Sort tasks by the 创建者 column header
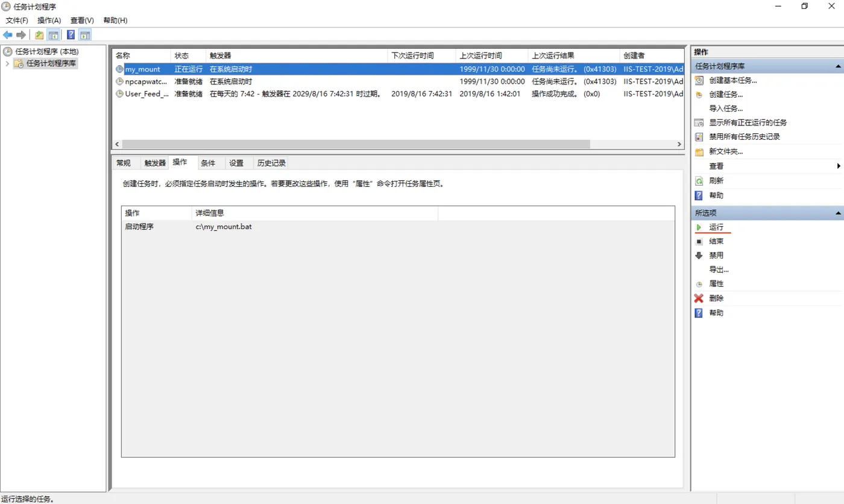This screenshot has height=504, width=844. point(652,55)
